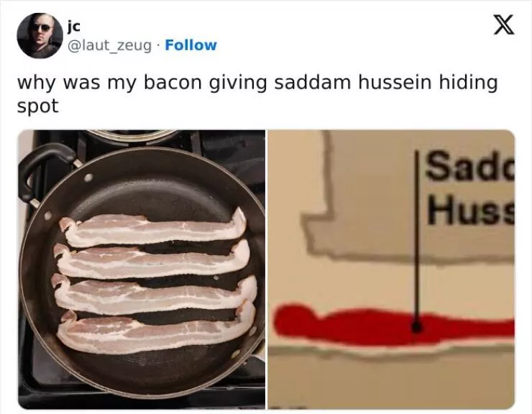Follow the @laut_zeug account
Viewport: 532px width, 414px height.
tap(191, 45)
